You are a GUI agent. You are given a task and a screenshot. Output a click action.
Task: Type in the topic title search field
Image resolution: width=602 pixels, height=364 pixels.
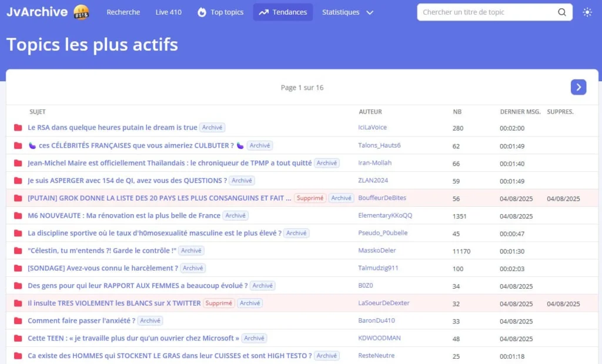coord(487,12)
